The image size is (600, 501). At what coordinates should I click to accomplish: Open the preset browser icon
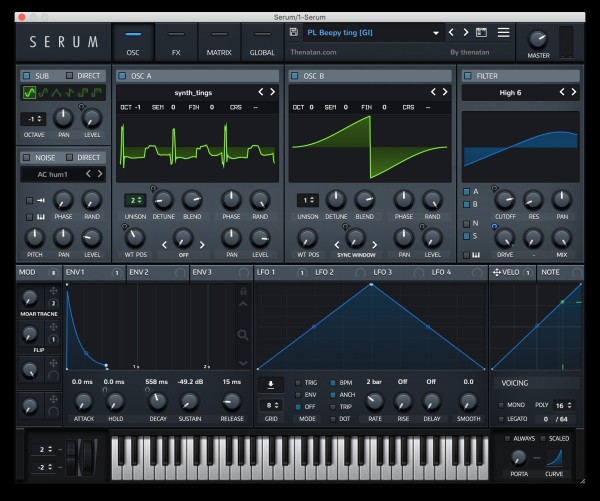pos(481,32)
